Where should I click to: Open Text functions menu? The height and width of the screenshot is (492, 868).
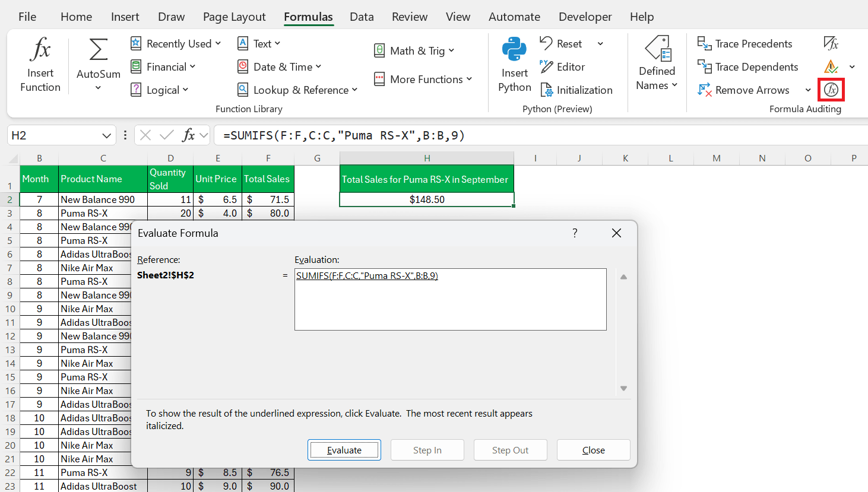pyautogui.click(x=259, y=43)
